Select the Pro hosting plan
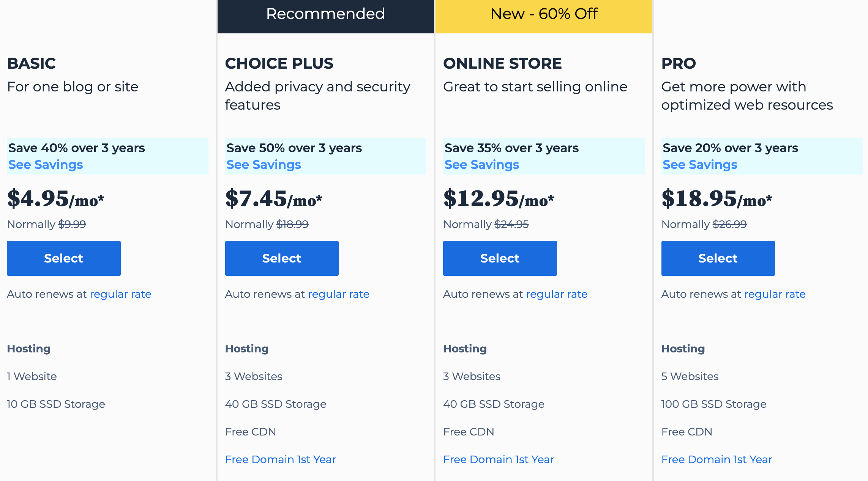Viewport: 868px width, 481px height. 718,258
